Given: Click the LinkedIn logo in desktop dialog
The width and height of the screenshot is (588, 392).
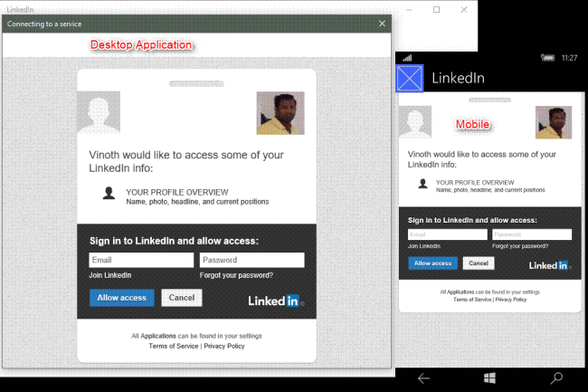Looking at the screenshot, I should 276,301.
